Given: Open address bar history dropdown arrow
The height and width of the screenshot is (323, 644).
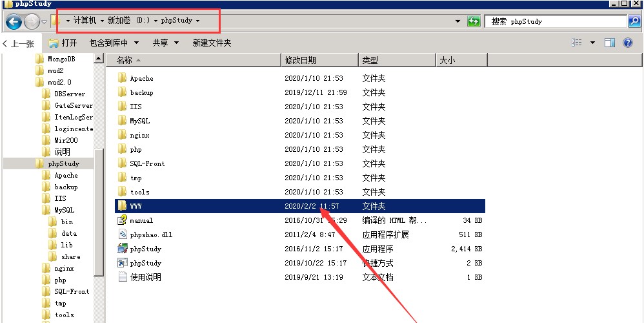Looking at the screenshot, I should 458,21.
